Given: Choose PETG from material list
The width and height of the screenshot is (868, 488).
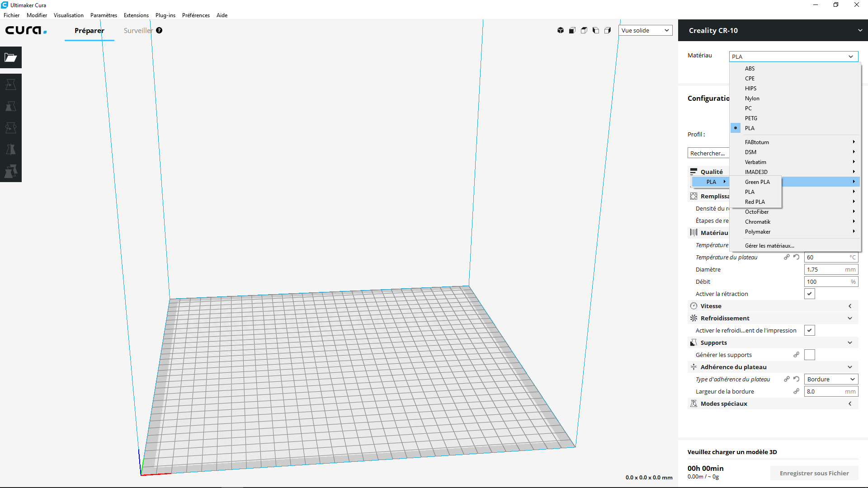Looking at the screenshot, I should pos(751,118).
